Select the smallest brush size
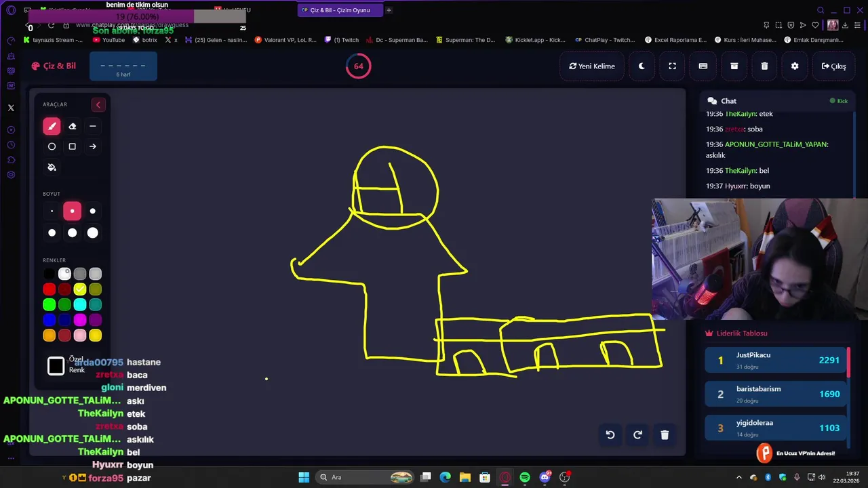The height and width of the screenshot is (488, 868). point(52,211)
